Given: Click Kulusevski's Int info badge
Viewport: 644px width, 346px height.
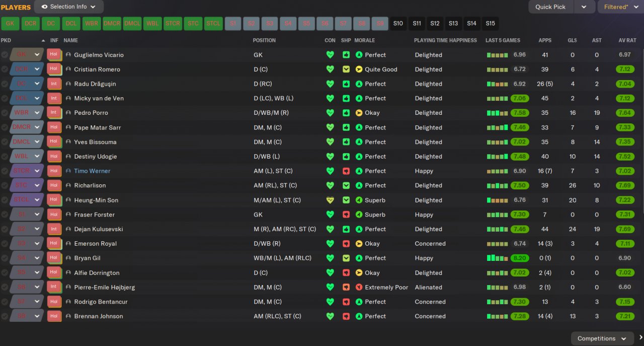Looking at the screenshot, I should click(54, 229).
